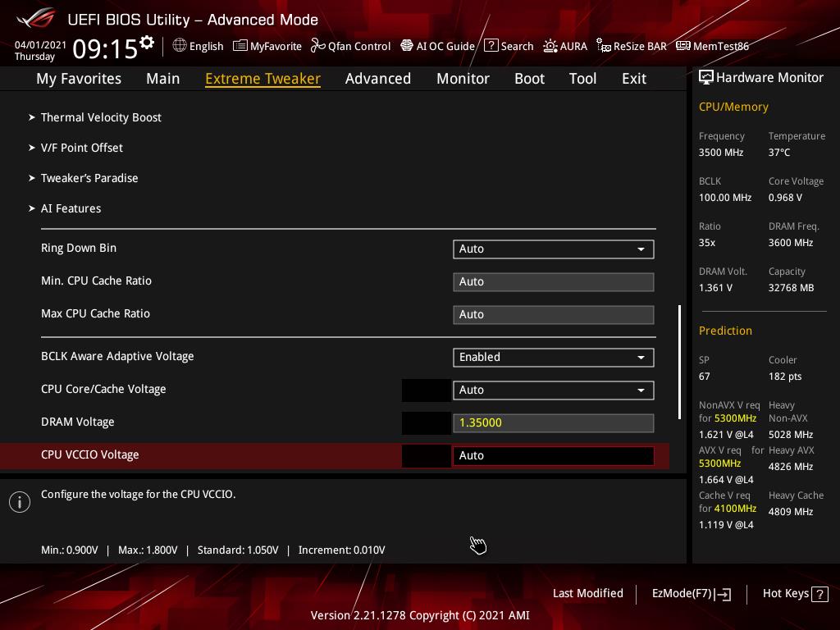The width and height of the screenshot is (840, 630).
Task: Open the Hot Keys help icon
Action: 819,594
